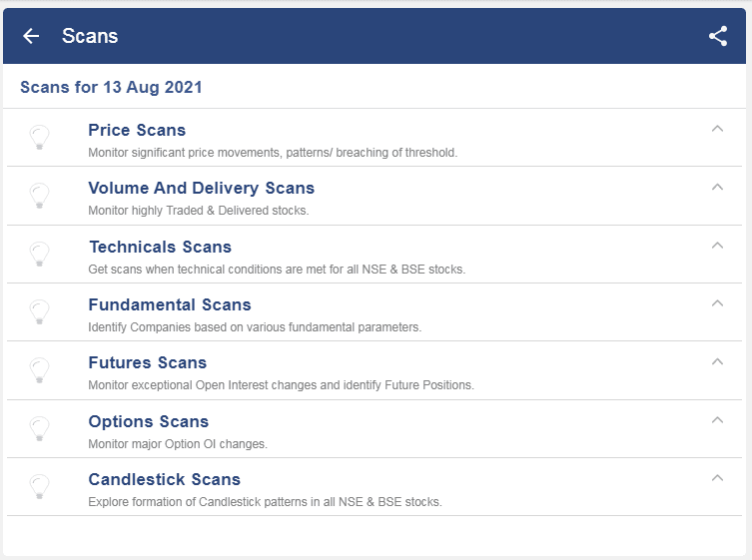This screenshot has width=752, height=560.
Task: Collapse Volume And Delivery Scans chevron
Action: (x=717, y=187)
